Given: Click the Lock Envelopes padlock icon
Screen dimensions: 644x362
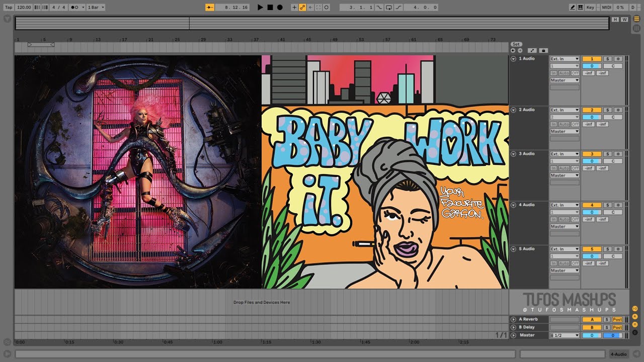Looking at the screenshot, I should [x=543, y=50].
